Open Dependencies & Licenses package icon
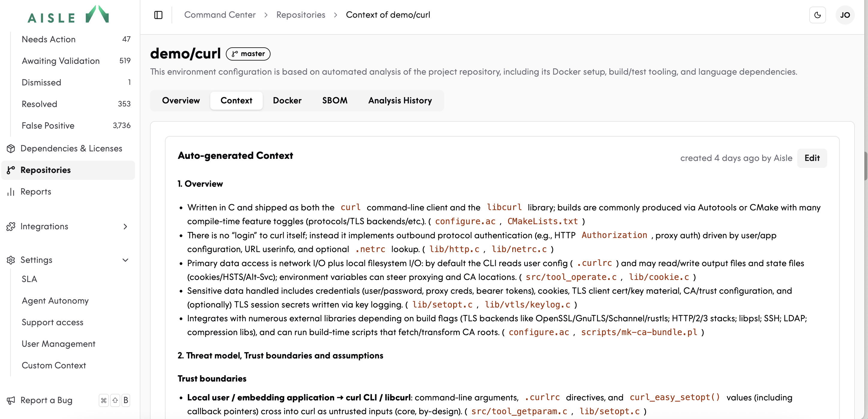The image size is (868, 419). [11, 149]
